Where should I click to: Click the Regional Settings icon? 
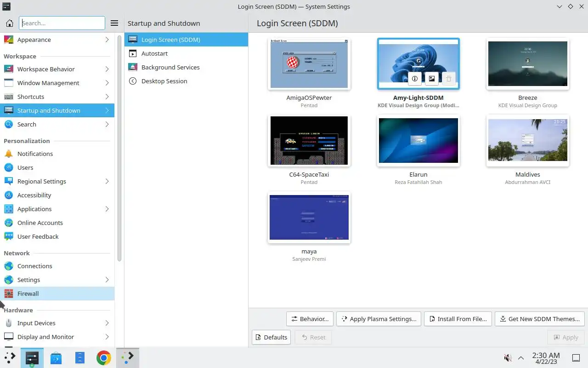tap(9, 181)
